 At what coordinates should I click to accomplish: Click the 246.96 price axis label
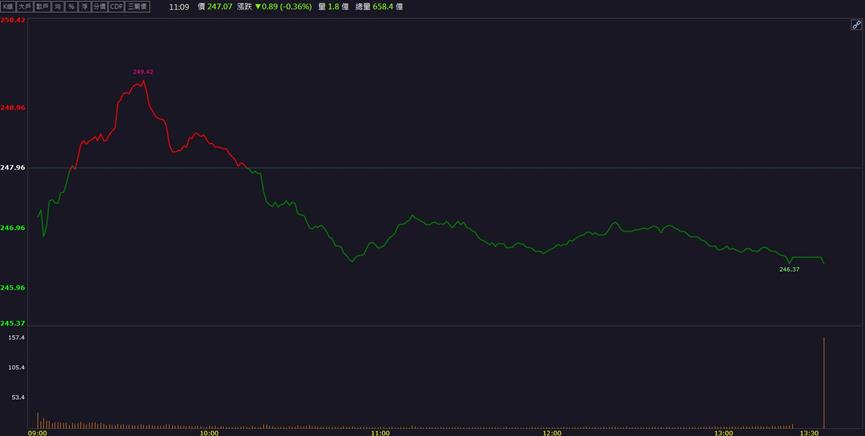tap(13, 227)
